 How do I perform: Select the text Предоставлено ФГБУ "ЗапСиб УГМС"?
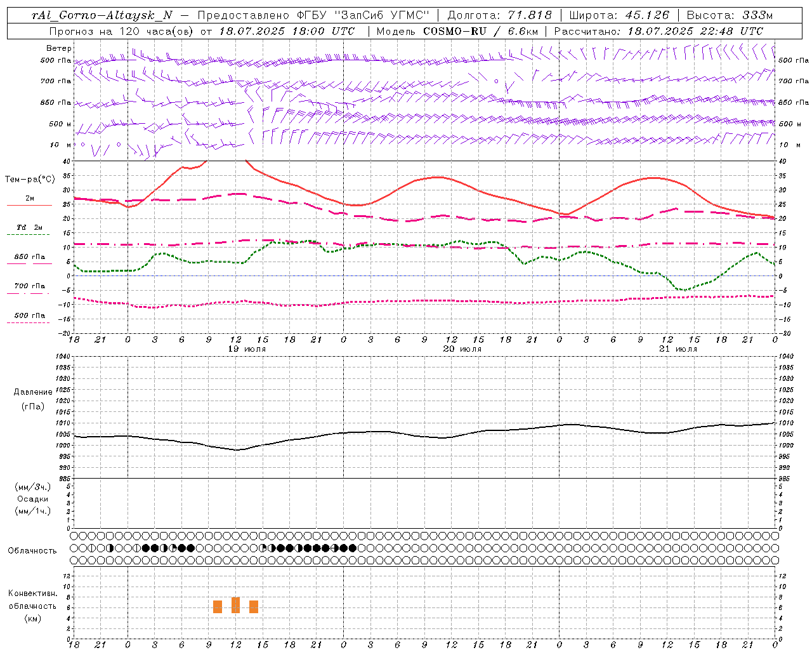click(313, 15)
